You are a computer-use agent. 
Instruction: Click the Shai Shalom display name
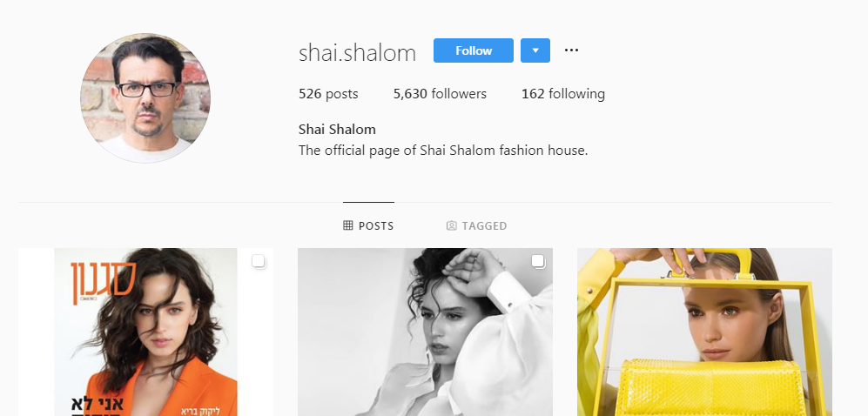point(337,130)
